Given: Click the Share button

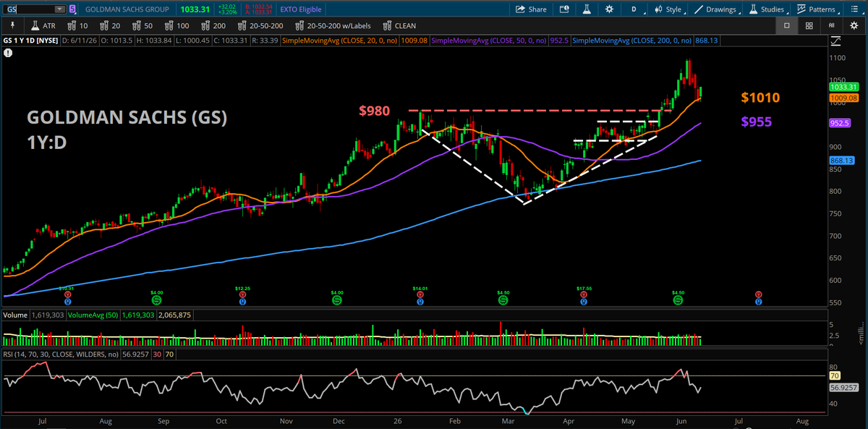Looking at the screenshot, I should coord(532,9).
